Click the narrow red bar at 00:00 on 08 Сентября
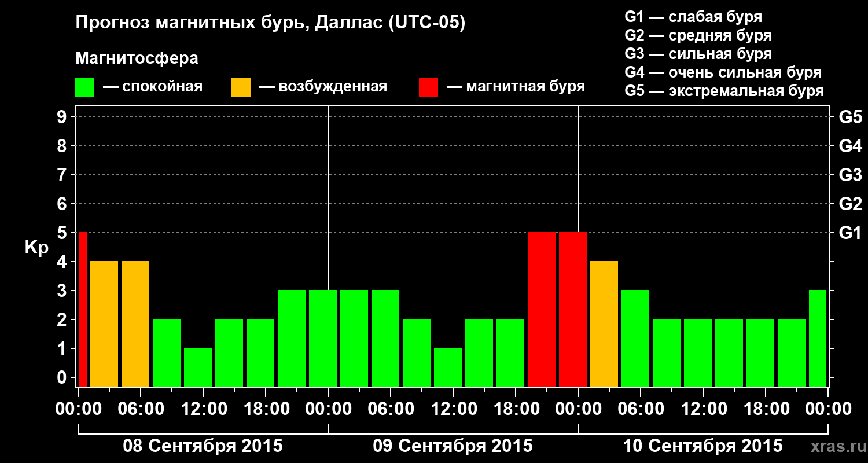 (82, 309)
